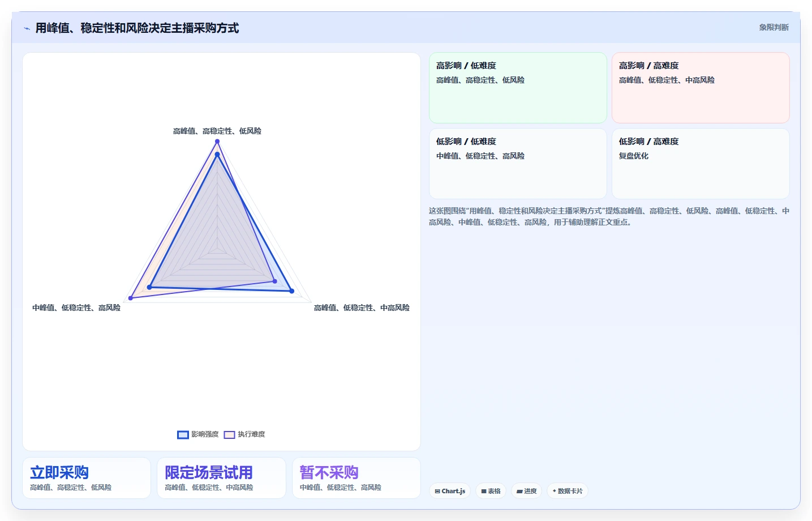Click the bottom-right purple radar data point

coord(275,281)
